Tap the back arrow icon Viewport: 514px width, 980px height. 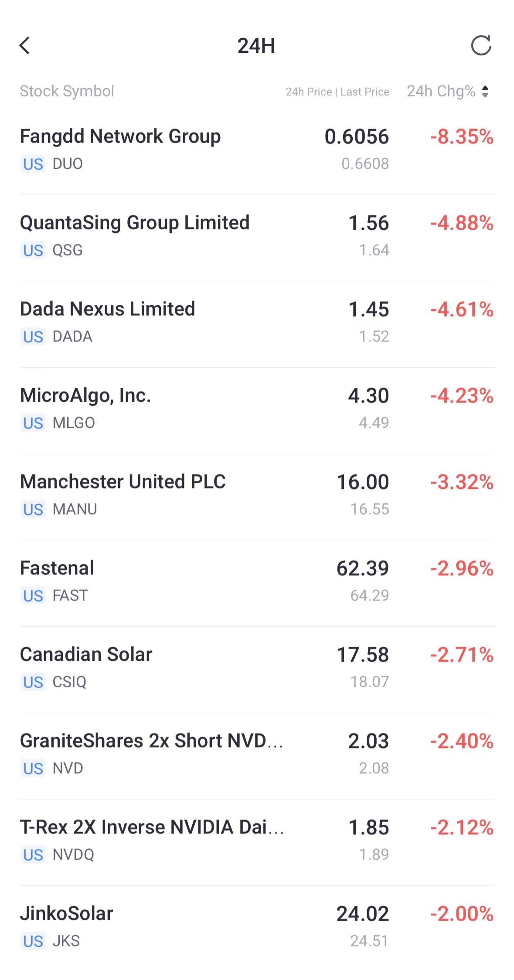coord(25,45)
